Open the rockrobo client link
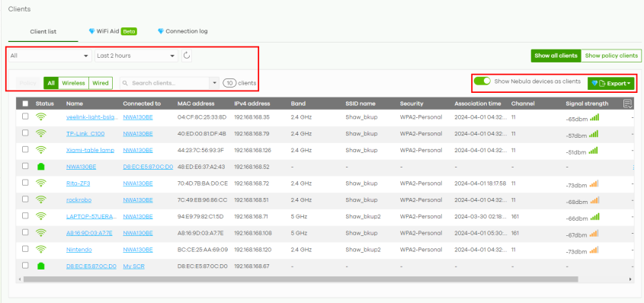The image size is (644, 303). [78, 200]
